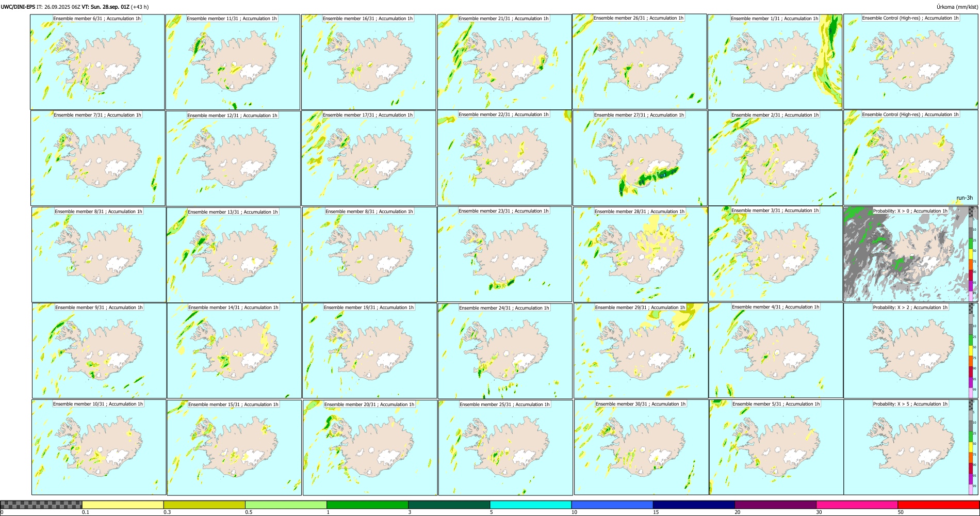Open the Ensemble member 30/31 map
The width and height of the screenshot is (980, 516).
[x=641, y=447]
